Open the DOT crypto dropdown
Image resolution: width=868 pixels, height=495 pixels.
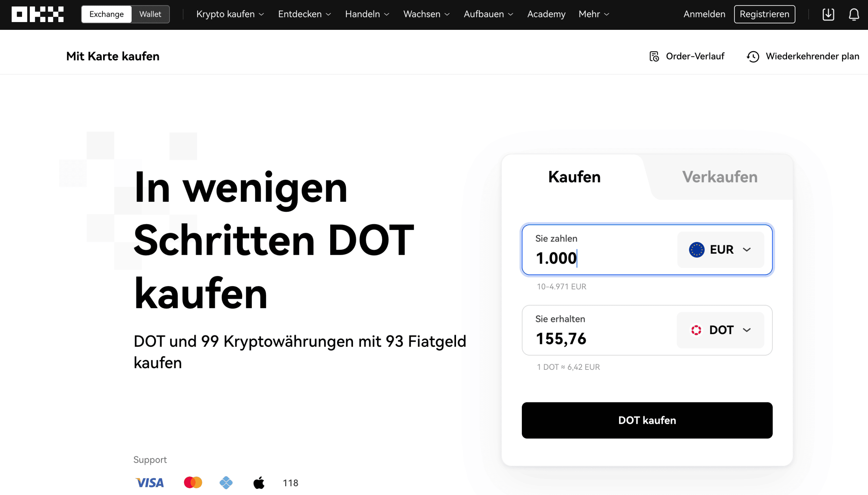pos(720,330)
